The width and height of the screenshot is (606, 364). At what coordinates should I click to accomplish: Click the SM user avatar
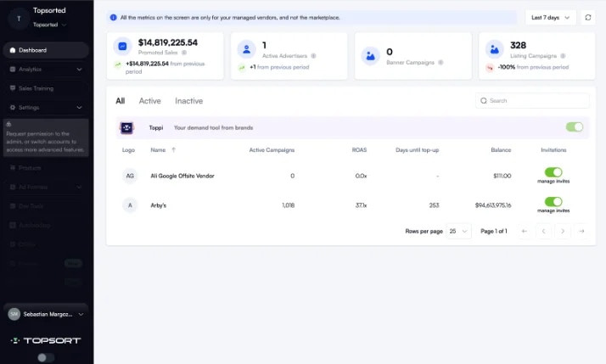click(x=14, y=314)
